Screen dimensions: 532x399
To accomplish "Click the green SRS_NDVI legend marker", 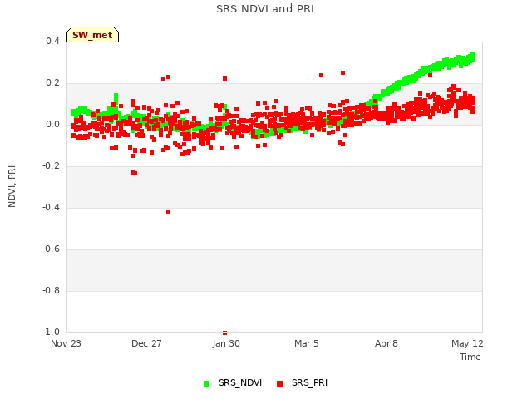I will tap(206, 383).
